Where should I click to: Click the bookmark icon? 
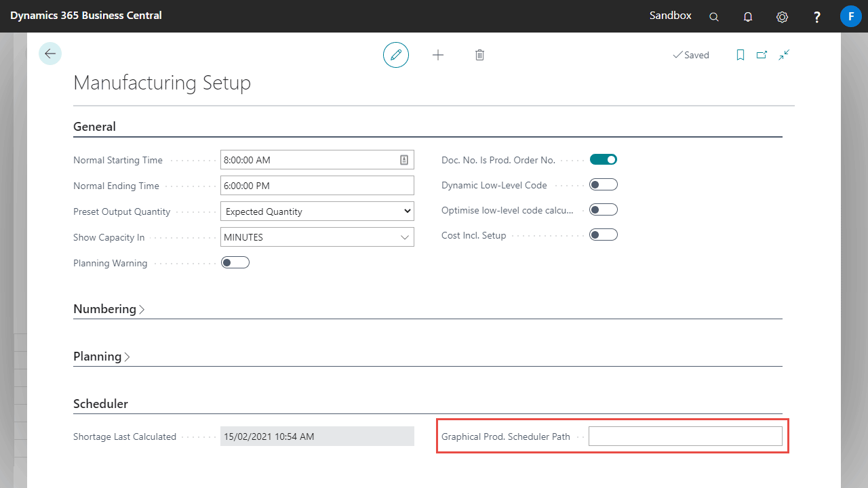click(741, 55)
